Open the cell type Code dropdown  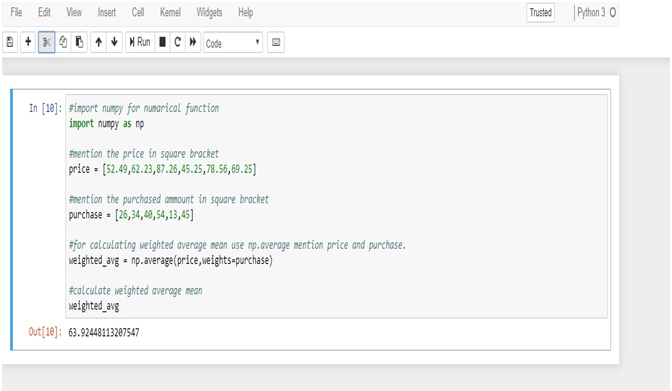click(233, 42)
